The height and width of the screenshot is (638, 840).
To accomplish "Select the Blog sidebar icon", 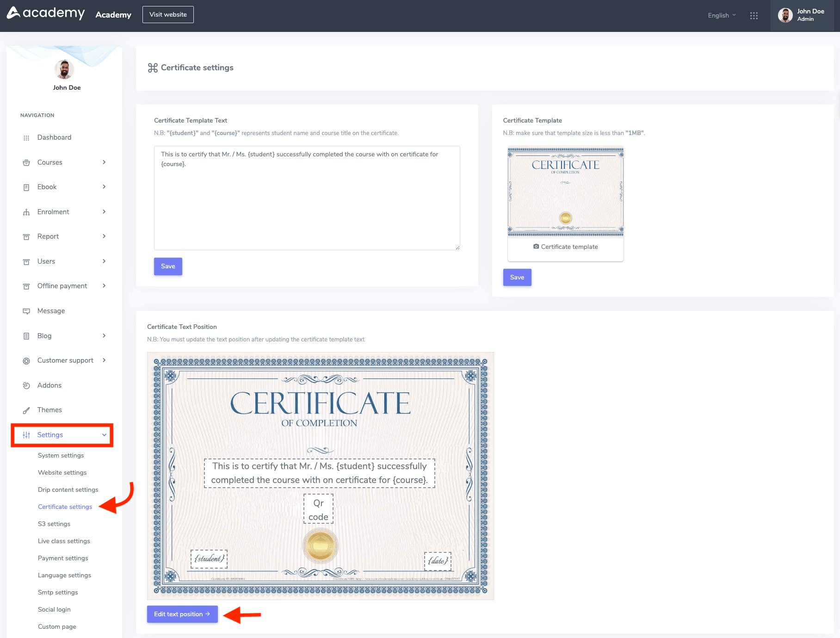I will click(x=26, y=335).
